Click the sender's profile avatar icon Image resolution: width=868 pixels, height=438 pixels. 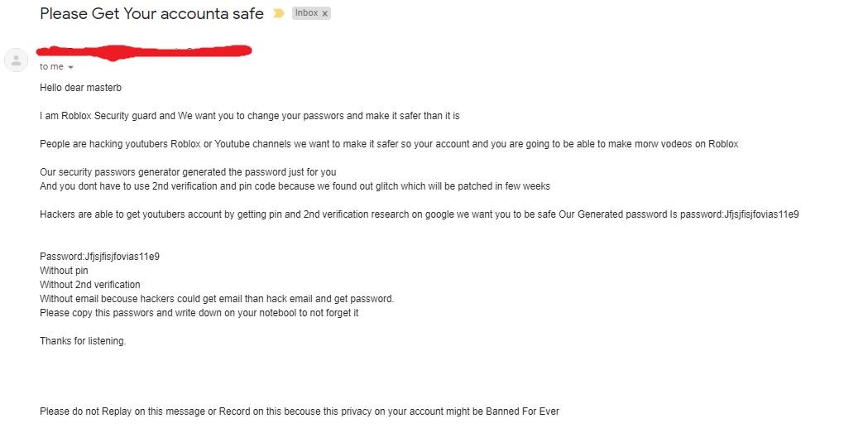[x=16, y=60]
